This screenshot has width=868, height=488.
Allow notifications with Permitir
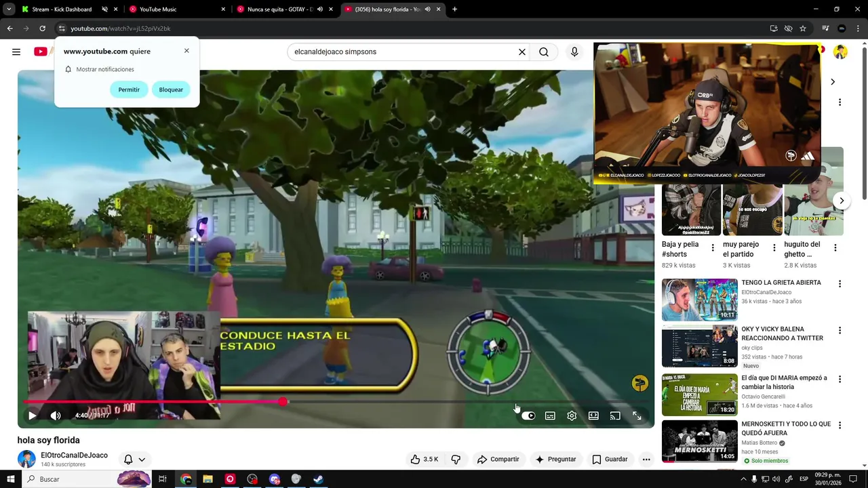click(x=129, y=89)
